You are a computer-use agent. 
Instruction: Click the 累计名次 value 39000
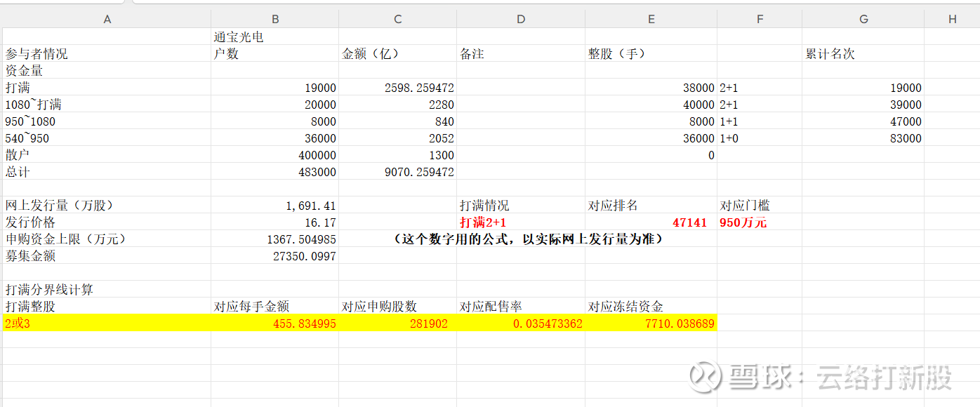[x=863, y=104]
